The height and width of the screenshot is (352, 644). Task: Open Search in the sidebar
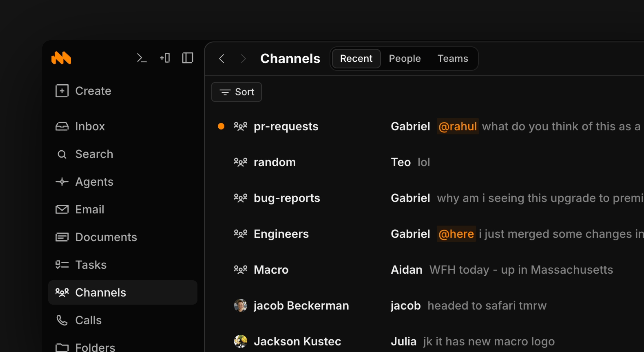coord(123,154)
